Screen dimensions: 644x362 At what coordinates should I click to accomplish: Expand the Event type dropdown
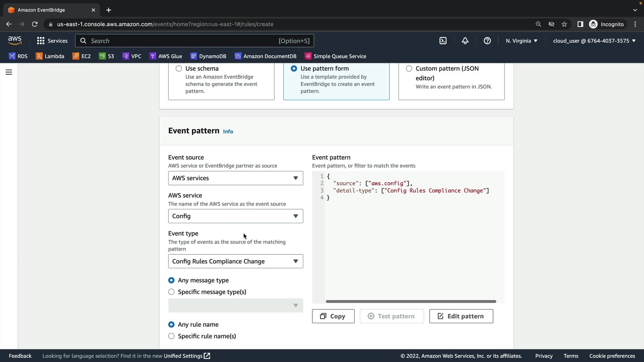click(235, 261)
